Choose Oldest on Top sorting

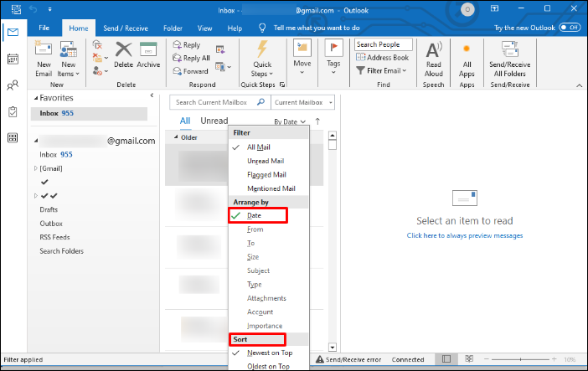tap(269, 366)
